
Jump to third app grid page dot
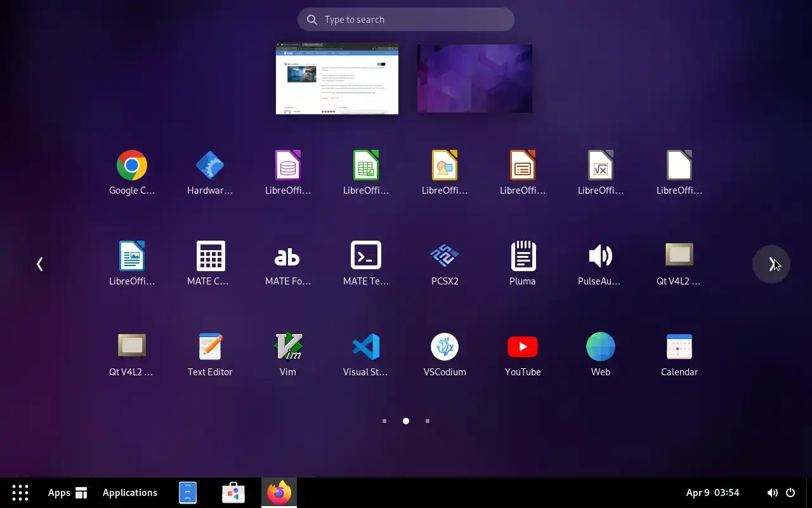pyautogui.click(x=428, y=421)
